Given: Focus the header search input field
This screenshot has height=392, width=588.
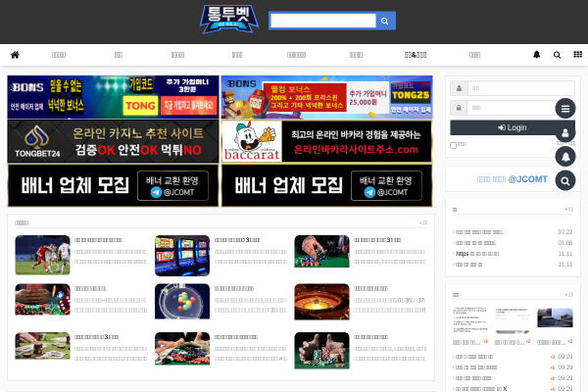Looking at the screenshot, I should pos(322,21).
